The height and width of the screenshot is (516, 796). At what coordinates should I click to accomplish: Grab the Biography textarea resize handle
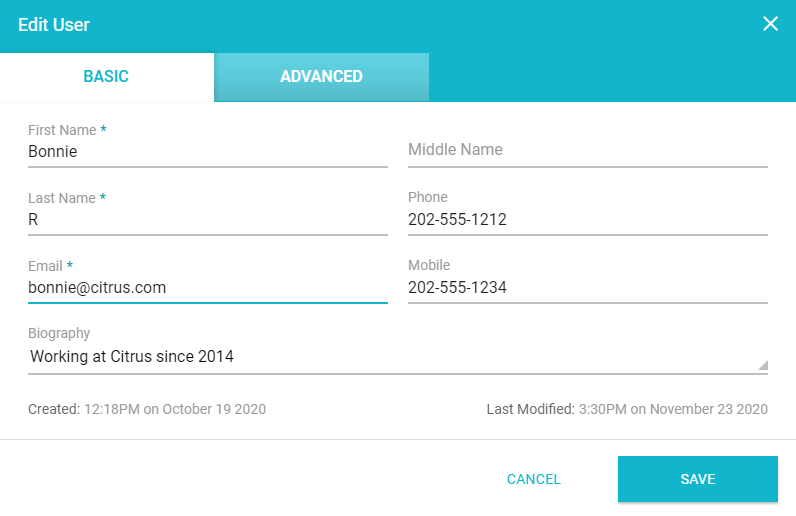click(763, 366)
